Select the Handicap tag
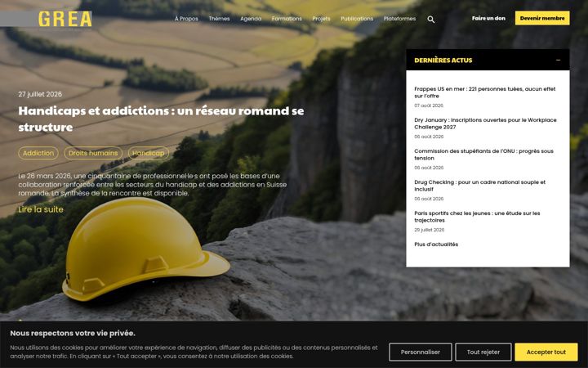Image resolution: width=588 pixels, height=368 pixels. tap(148, 153)
